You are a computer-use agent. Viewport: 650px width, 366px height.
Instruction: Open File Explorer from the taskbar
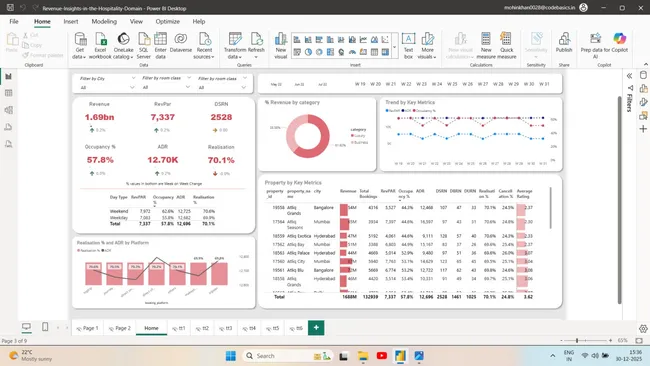[x=363, y=356]
